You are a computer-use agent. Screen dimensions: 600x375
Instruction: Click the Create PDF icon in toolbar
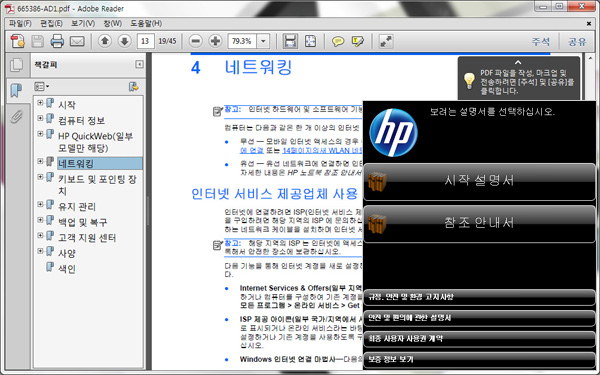(18, 41)
